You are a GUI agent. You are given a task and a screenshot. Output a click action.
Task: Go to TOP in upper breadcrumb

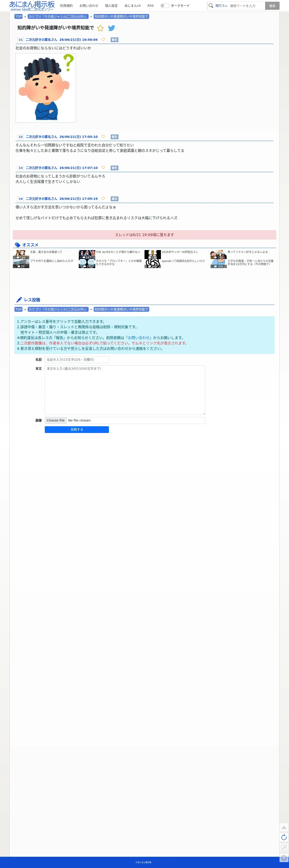pyautogui.click(x=18, y=16)
